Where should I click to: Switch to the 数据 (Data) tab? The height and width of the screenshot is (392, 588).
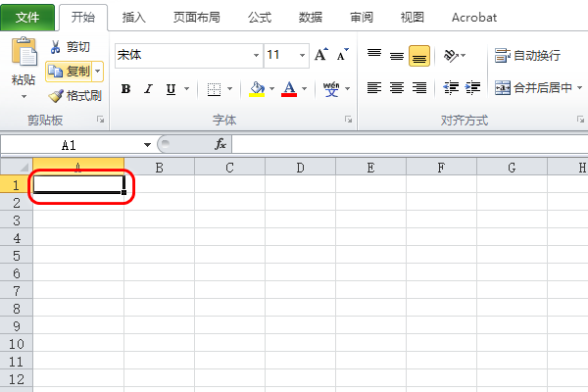click(x=311, y=18)
